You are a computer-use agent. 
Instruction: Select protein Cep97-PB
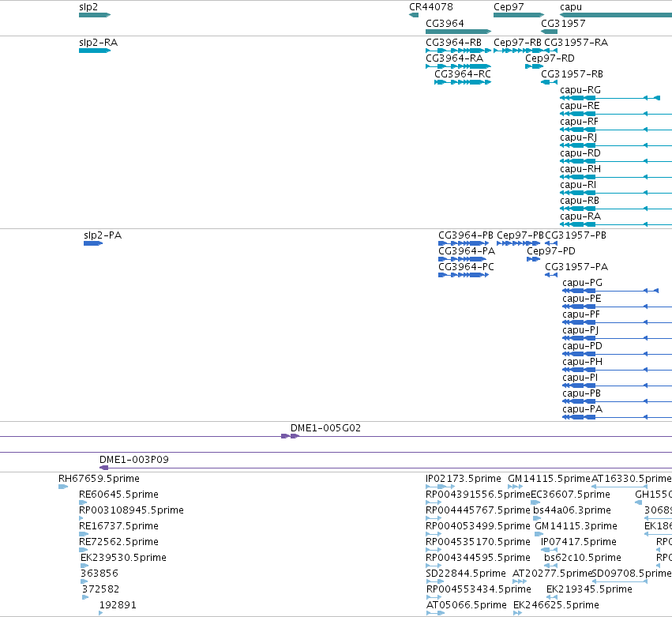point(518,243)
